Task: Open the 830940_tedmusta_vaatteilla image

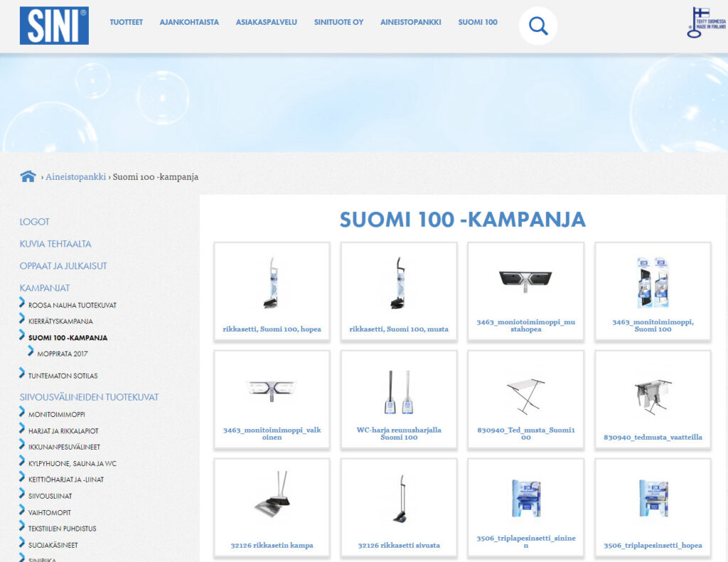Action: tap(653, 396)
